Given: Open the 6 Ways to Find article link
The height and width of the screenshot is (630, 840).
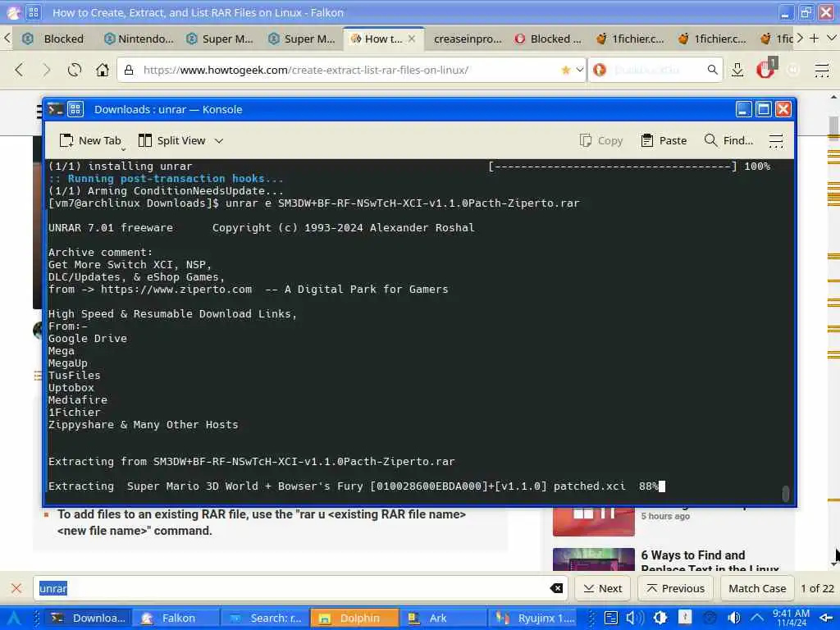Looking at the screenshot, I should [710, 561].
